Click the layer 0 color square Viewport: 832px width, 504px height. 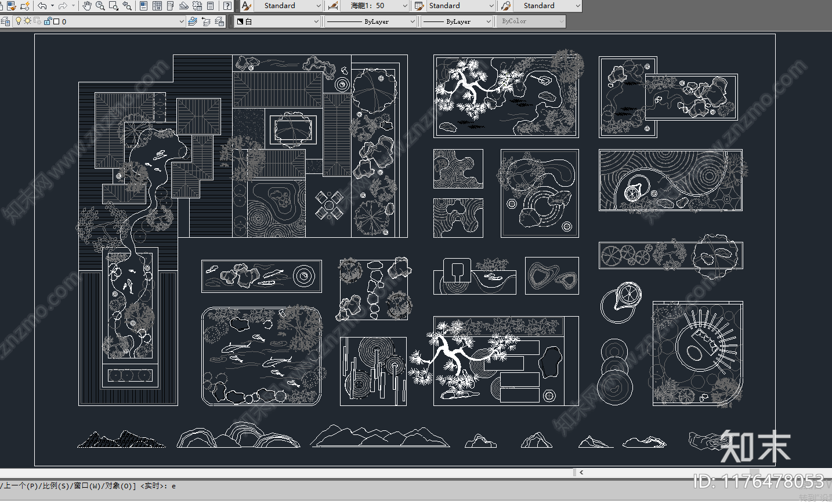(x=56, y=21)
